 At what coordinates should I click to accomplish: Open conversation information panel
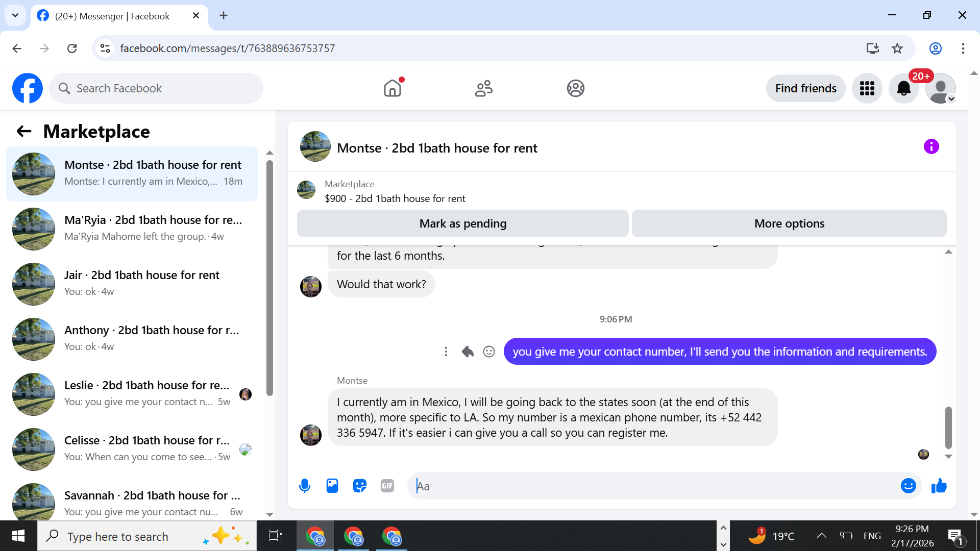tap(931, 147)
